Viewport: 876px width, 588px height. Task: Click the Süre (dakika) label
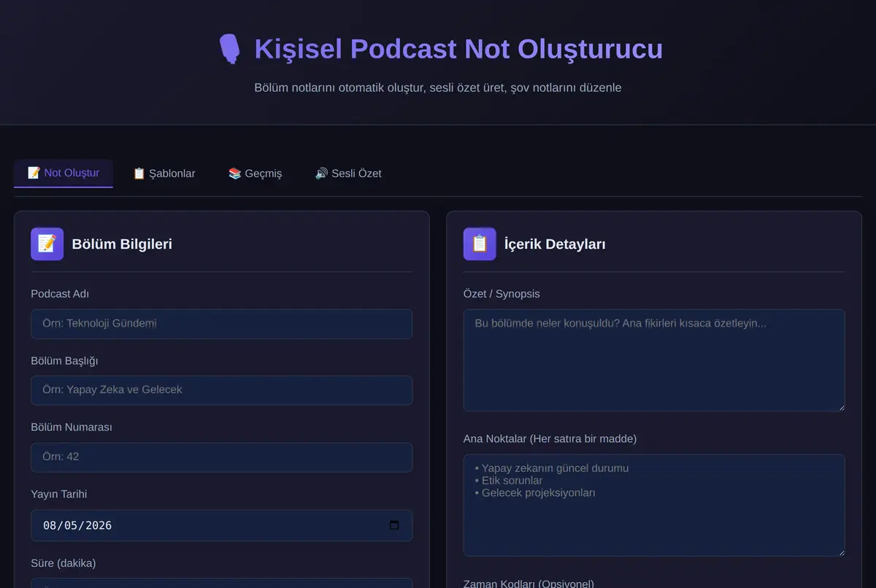pyautogui.click(x=64, y=562)
